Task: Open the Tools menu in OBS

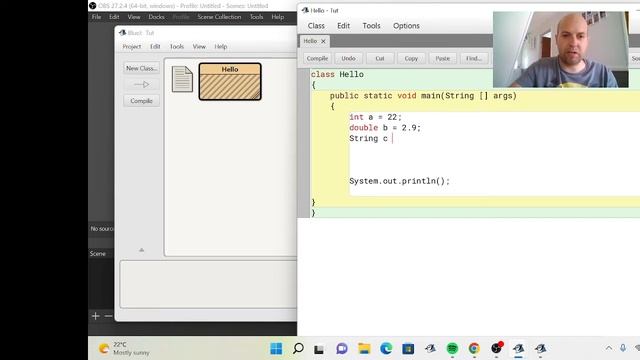Action: 256,17
